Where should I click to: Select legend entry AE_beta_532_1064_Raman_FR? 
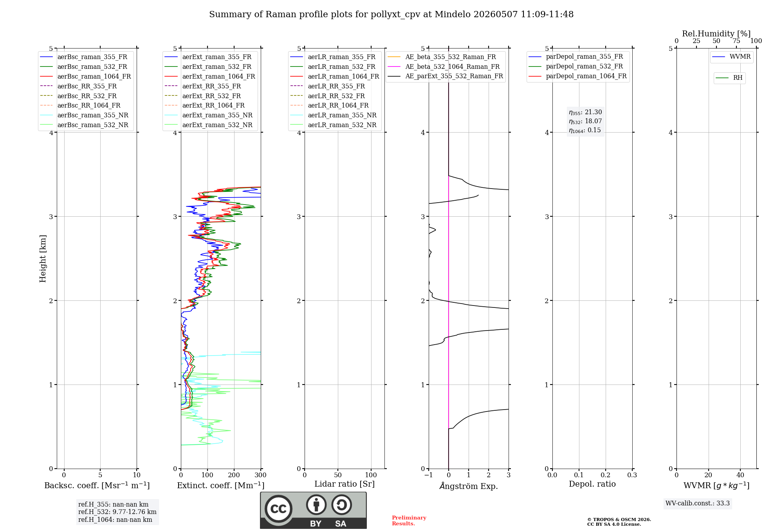coord(444,67)
